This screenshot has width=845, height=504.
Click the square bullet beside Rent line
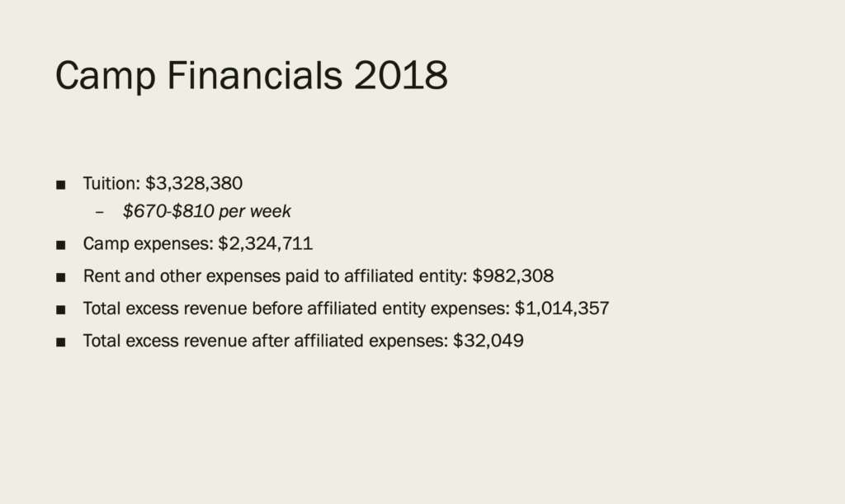click(60, 277)
